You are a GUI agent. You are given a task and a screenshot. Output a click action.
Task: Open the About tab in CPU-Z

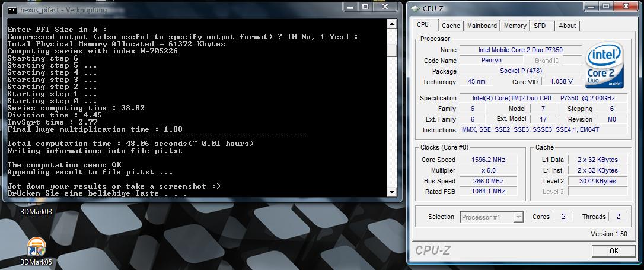567,26
